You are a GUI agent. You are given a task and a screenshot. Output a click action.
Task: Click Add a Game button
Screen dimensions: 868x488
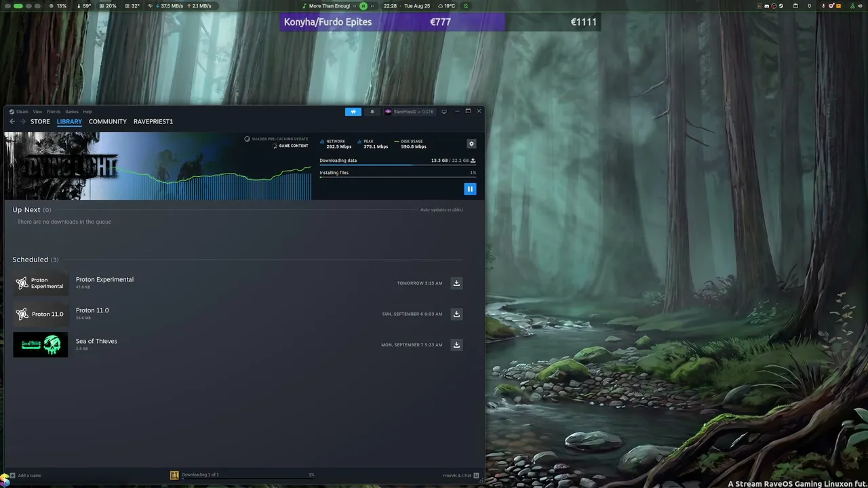25,475
